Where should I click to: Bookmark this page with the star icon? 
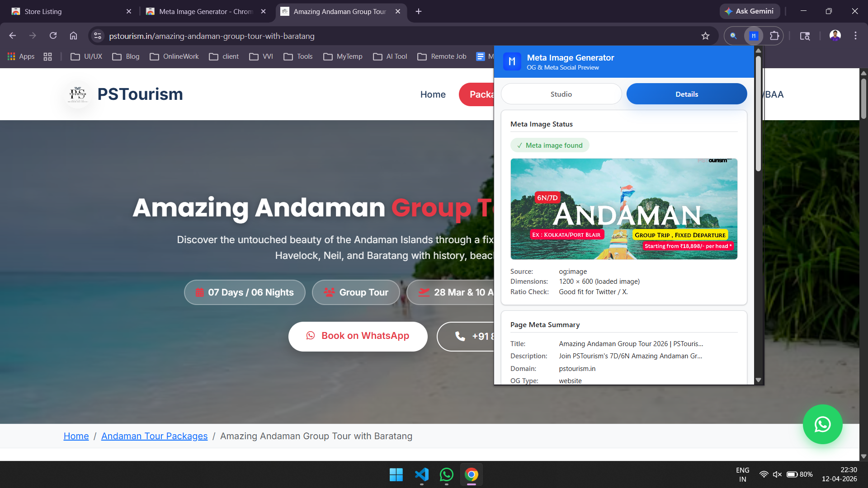[705, 36]
